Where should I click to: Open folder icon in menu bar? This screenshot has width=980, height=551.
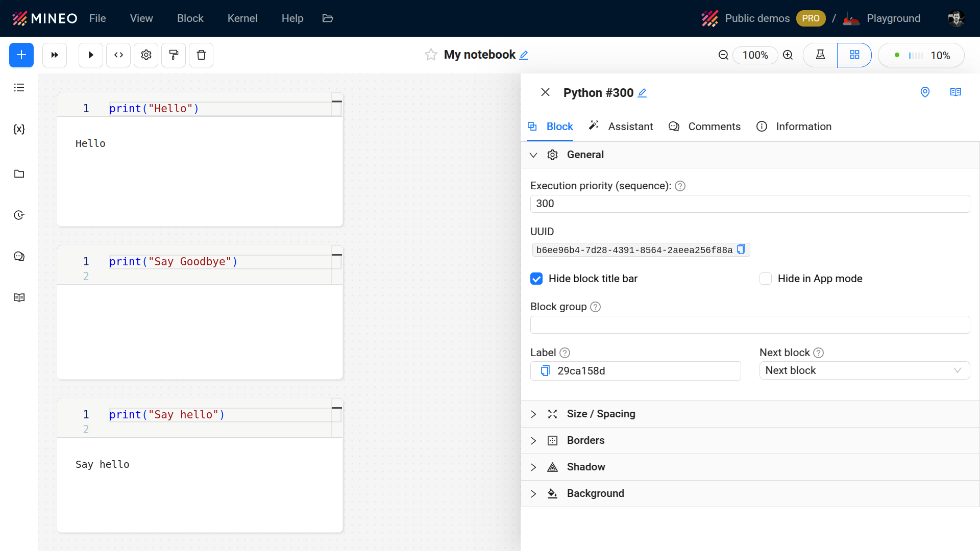coord(328,18)
